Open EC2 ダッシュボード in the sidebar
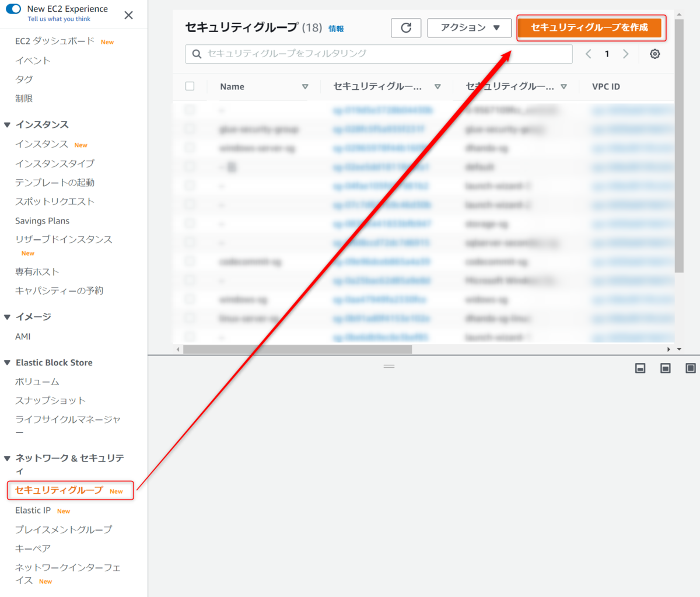 coord(55,41)
